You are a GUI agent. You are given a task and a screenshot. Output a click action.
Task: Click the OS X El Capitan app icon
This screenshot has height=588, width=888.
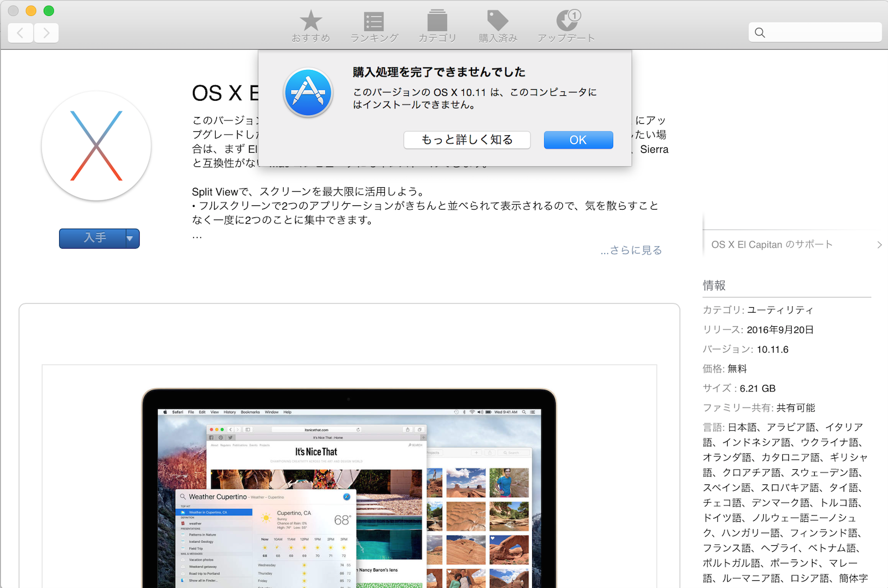point(96,146)
